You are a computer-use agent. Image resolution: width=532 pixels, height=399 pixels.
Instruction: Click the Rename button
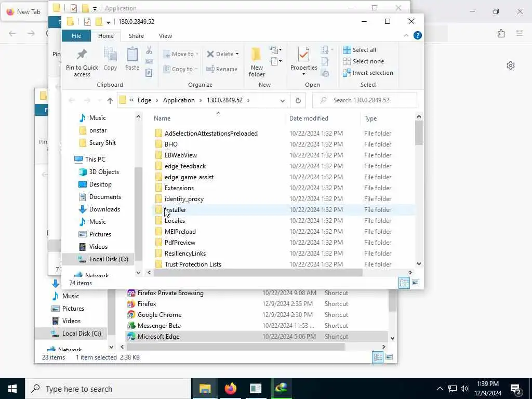[222, 69]
